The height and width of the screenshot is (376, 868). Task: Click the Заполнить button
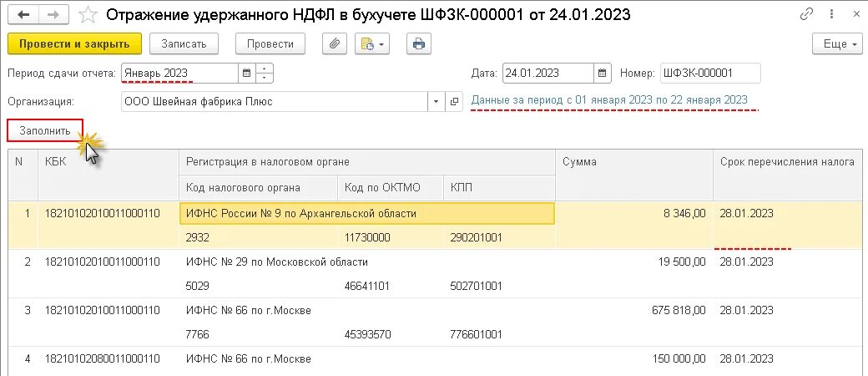(x=45, y=131)
